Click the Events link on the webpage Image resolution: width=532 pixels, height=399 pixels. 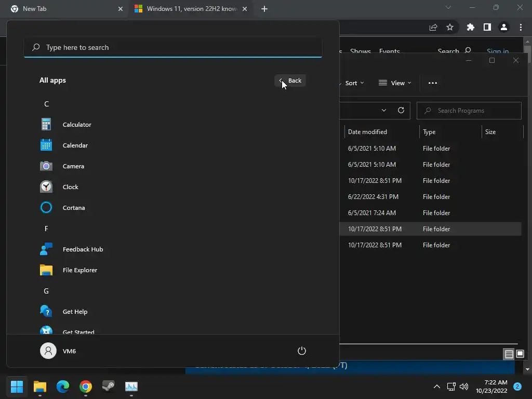(389, 51)
